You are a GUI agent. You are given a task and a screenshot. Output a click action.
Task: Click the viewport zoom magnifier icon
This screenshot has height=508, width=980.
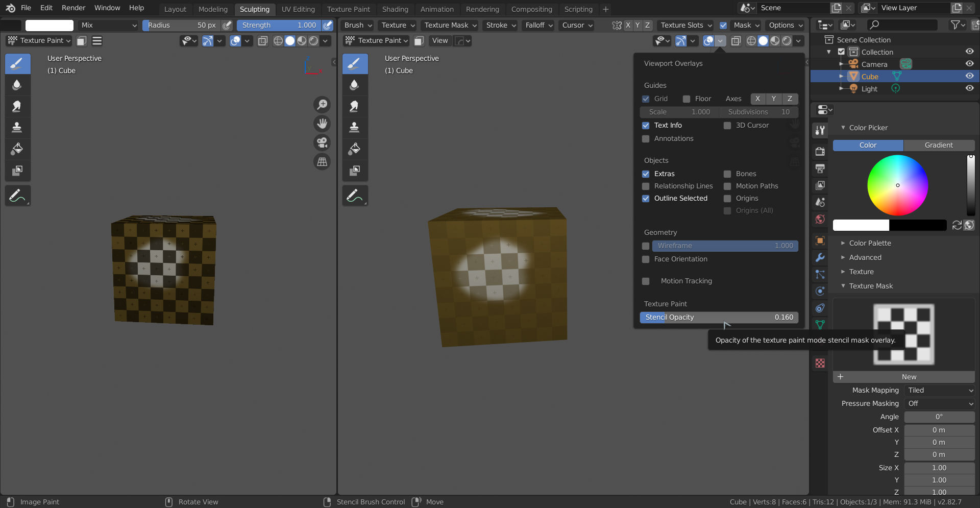click(322, 104)
